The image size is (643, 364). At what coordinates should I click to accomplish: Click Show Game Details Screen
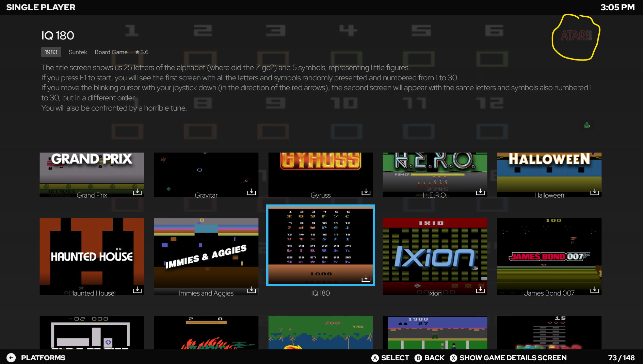tap(513, 358)
